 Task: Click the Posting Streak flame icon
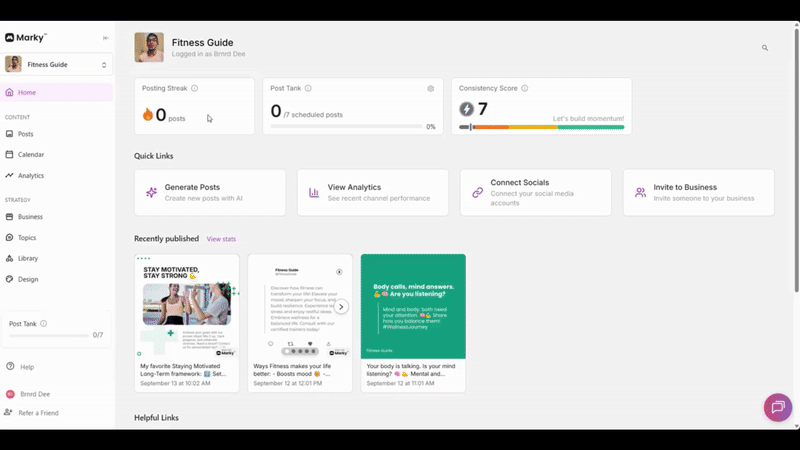click(148, 114)
